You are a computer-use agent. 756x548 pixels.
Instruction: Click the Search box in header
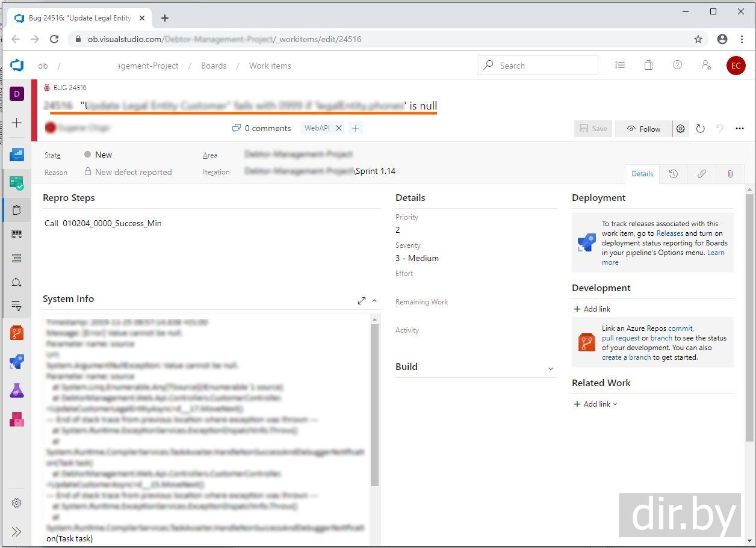(x=538, y=65)
